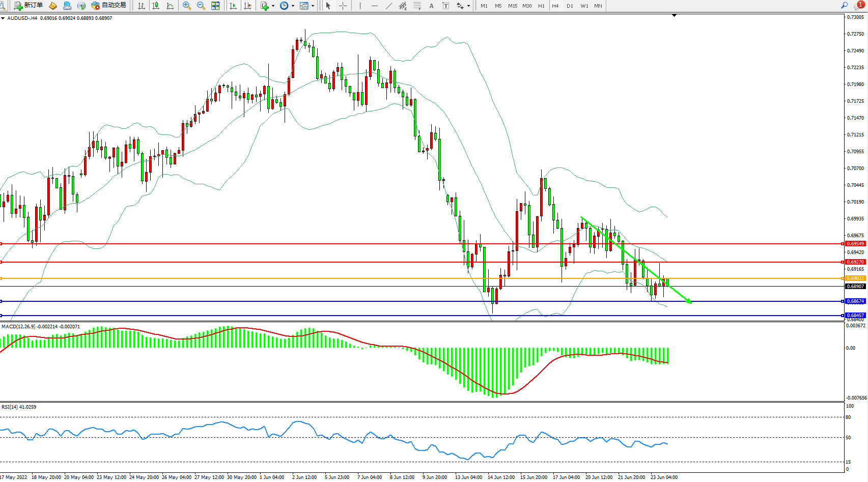
Task: Expand the chart templates dropdown arrow
Action: click(313, 6)
